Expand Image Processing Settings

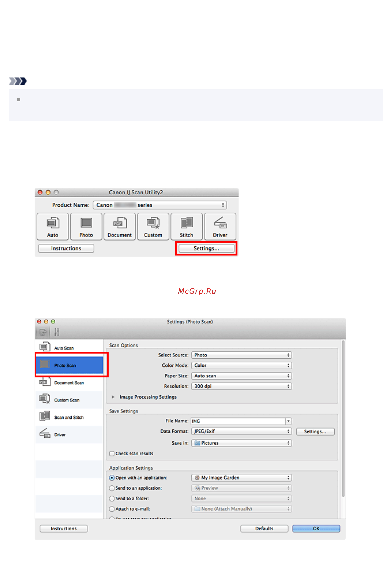coord(113,397)
